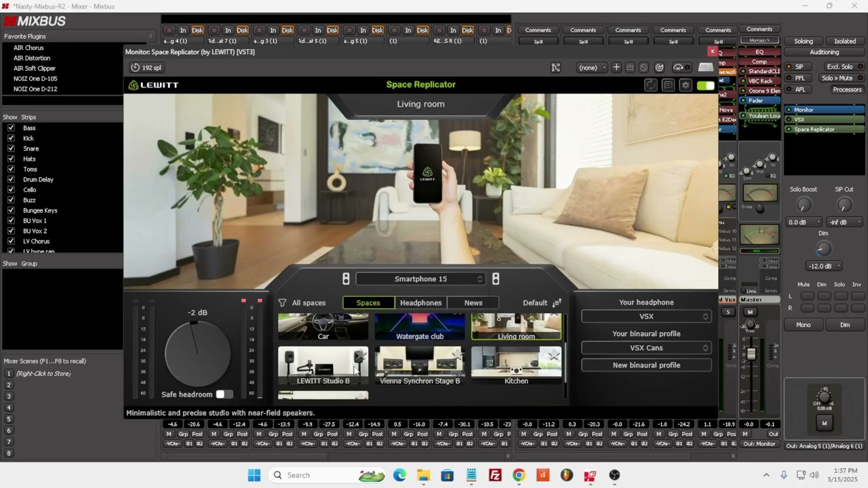Toggle the Snare strip checkbox

(x=11, y=148)
